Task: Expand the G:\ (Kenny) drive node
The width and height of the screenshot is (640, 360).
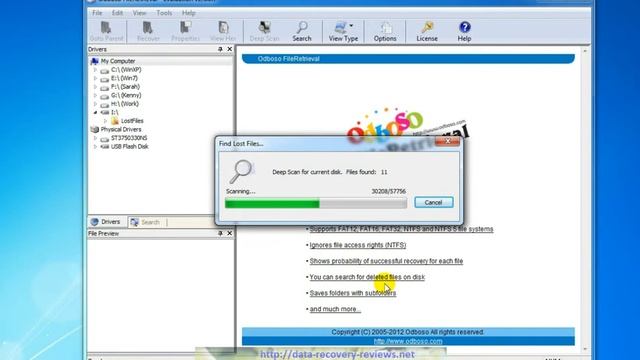Action: (96, 96)
